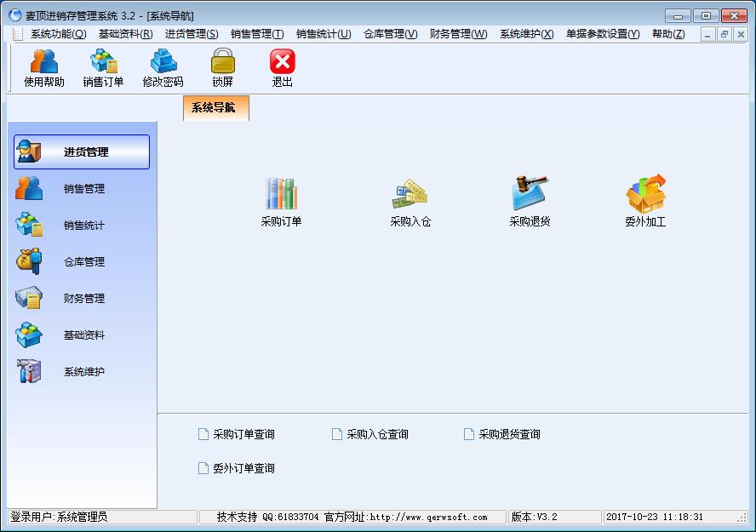Click the status bar resize grip
Screen dimensions: 756x532
[742, 518]
